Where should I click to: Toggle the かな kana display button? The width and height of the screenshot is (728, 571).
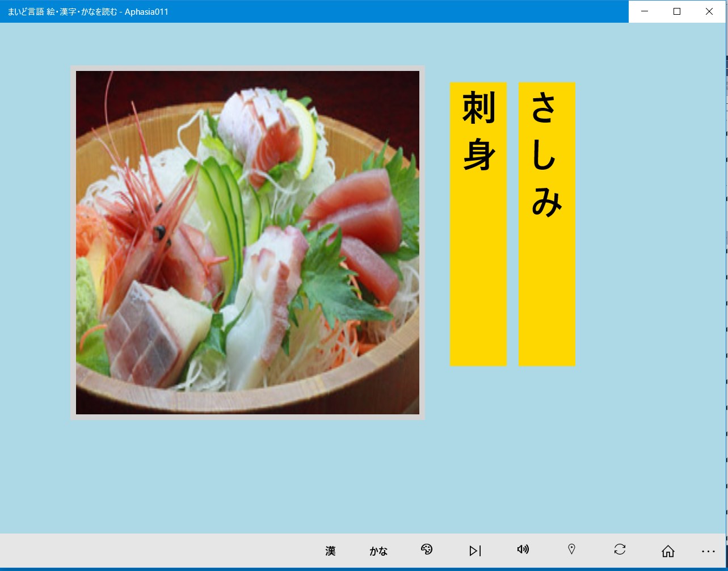point(378,551)
